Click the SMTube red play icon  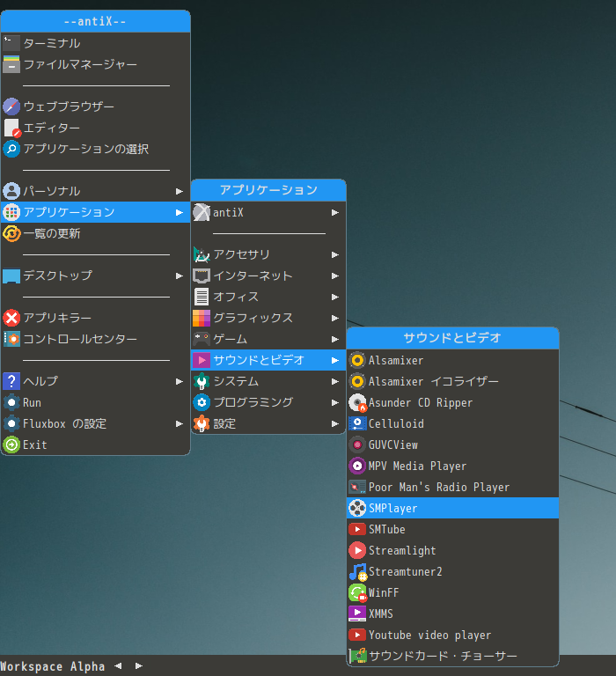coord(357,529)
